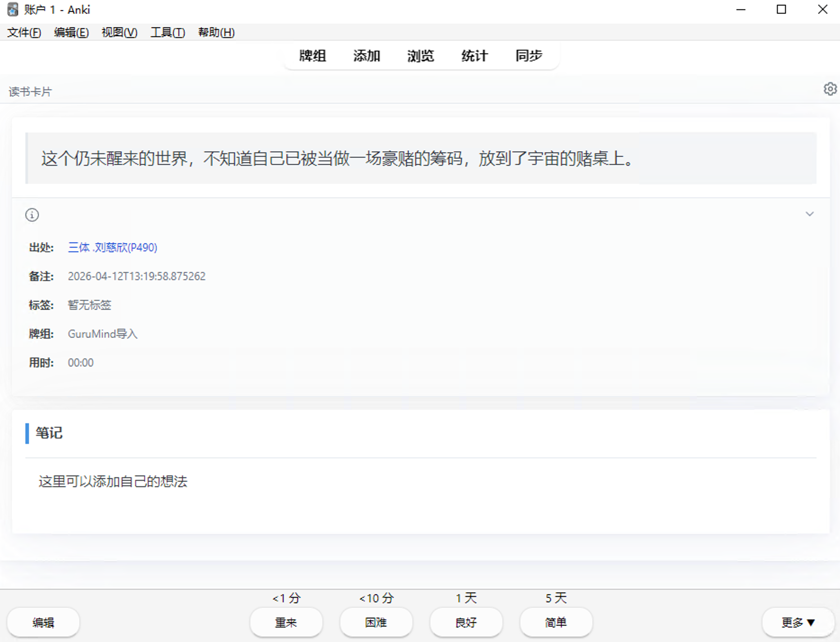Go to 牌组 decks view
Screen dimensions: 840x642
[x=312, y=56]
